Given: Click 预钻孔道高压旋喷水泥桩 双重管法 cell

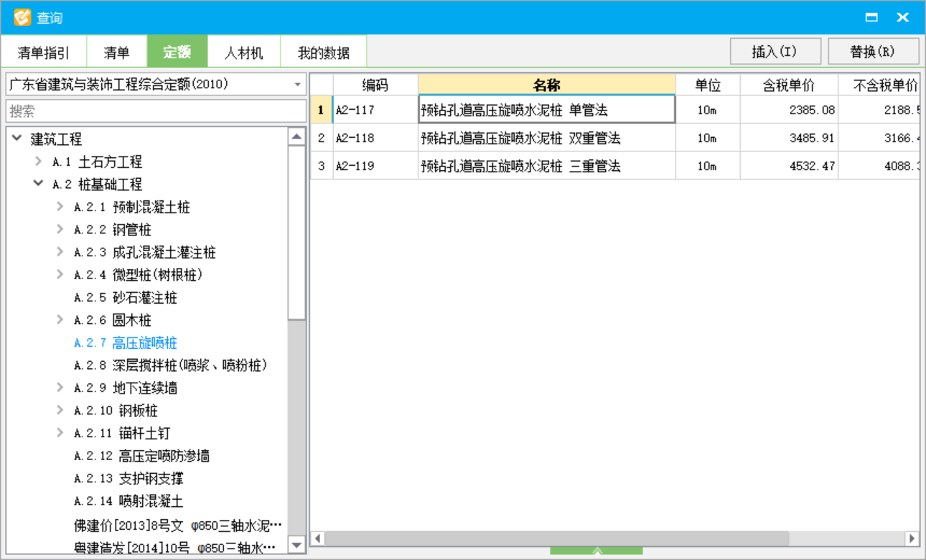Looking at the screenshot, I should 547,138.
